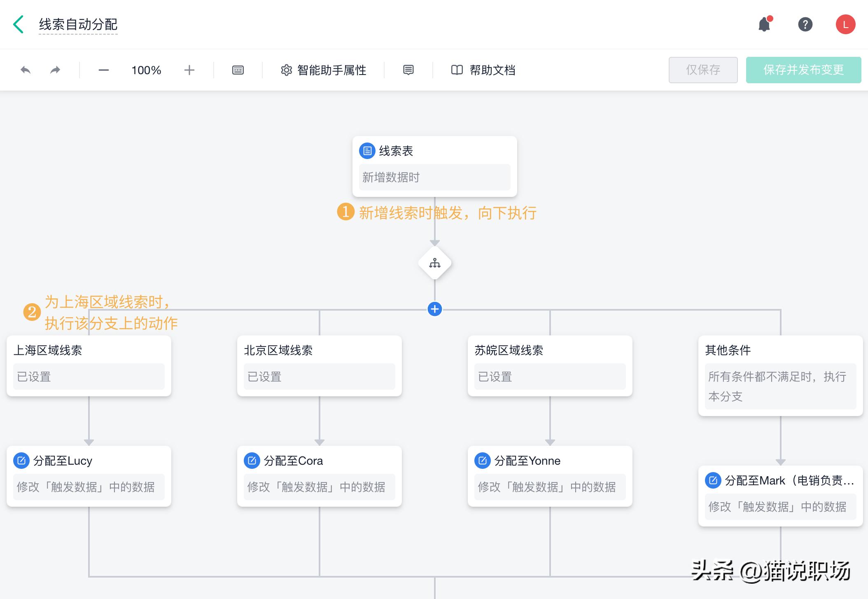Click the undo icon in the toolbar
This screenshot has height=599, width=868.
pos(25,70)
